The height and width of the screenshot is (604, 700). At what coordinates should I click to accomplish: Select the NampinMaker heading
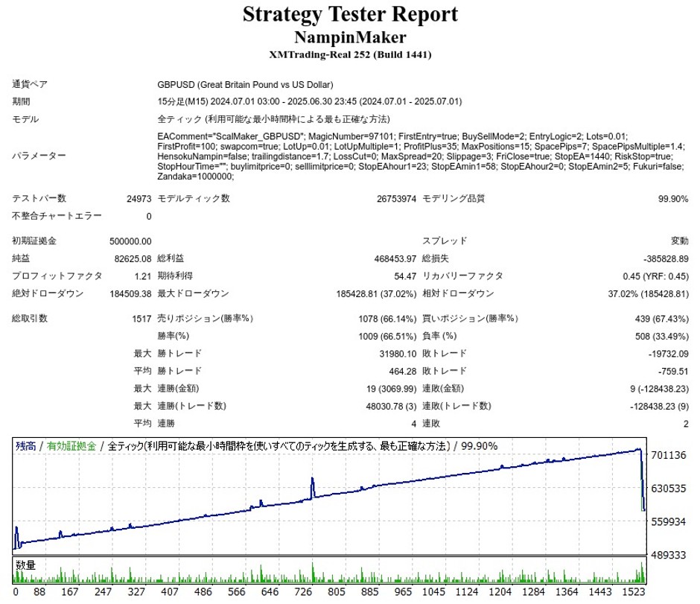coord(350,37)
